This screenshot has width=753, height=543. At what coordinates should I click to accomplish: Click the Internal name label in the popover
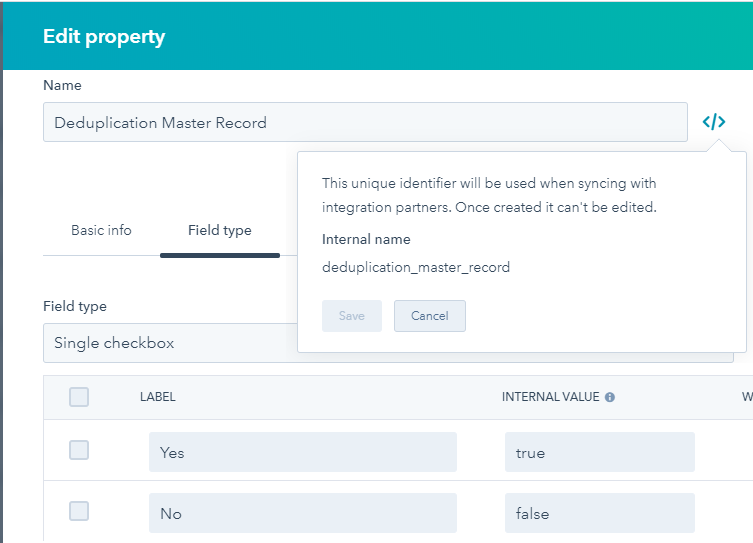coord(366,239)
